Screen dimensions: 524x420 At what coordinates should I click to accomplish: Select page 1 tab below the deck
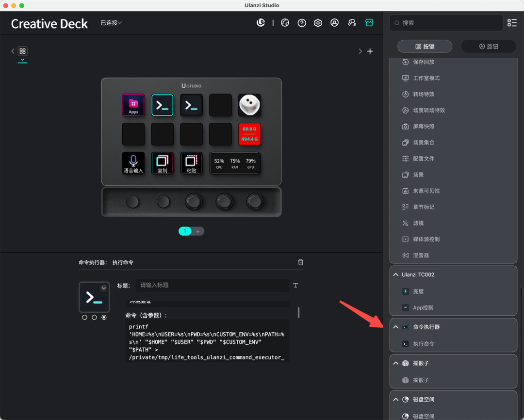coord(185,231)
